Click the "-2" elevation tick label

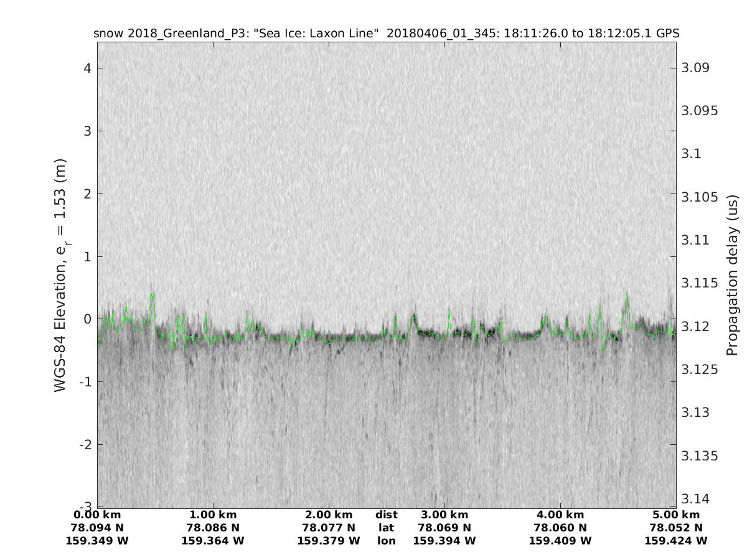point(85,444)
